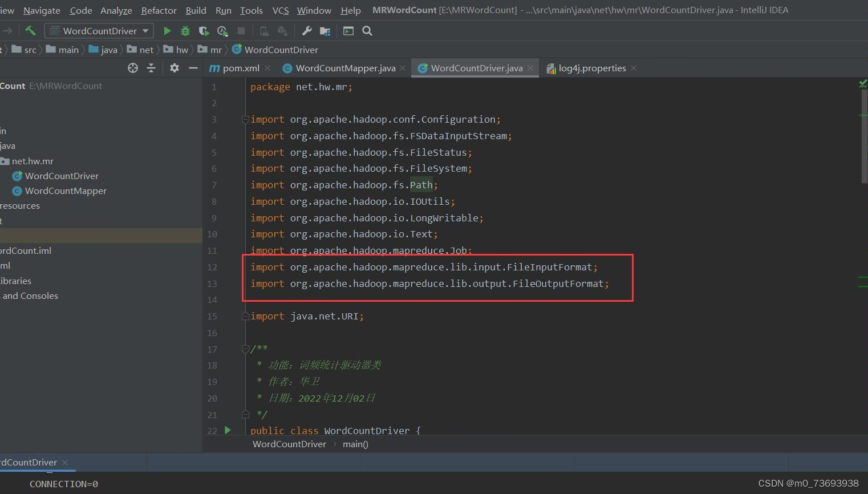The image size is (868, 494).
Task: Open Project panel options gear
Action: coord(174,68)
